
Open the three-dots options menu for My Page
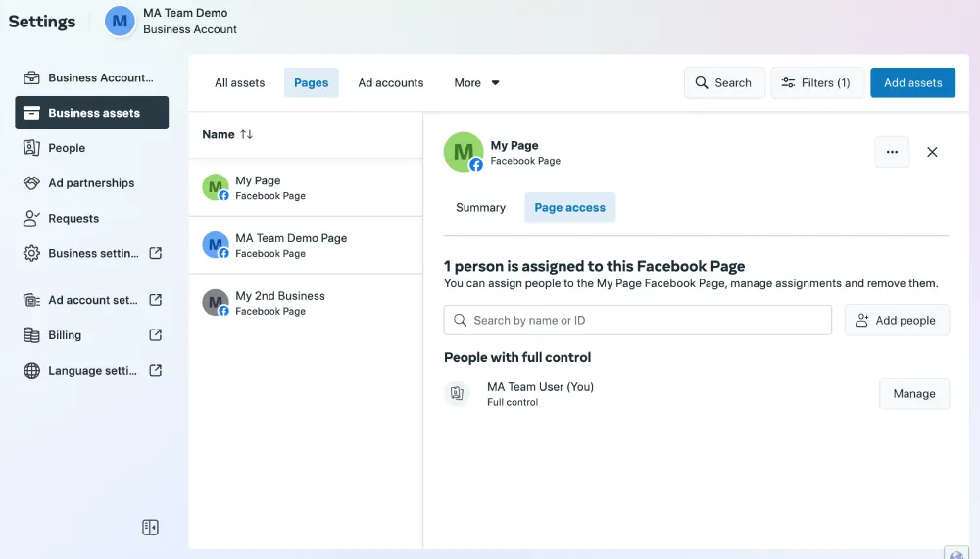[x=892, y=152]
